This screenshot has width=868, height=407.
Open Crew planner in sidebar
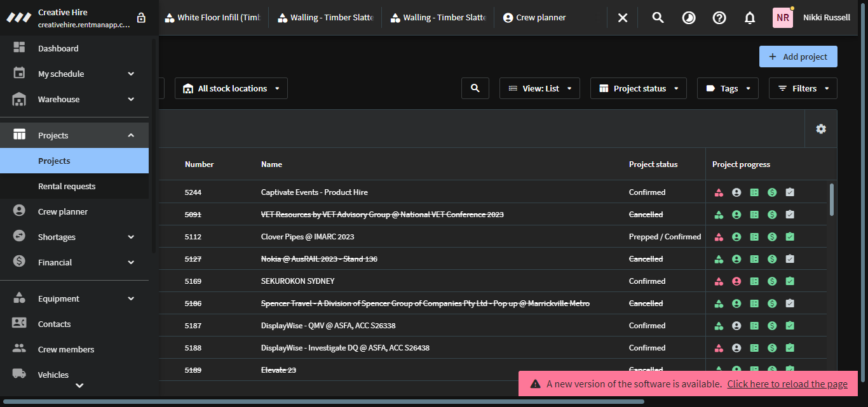click(74, 211)
